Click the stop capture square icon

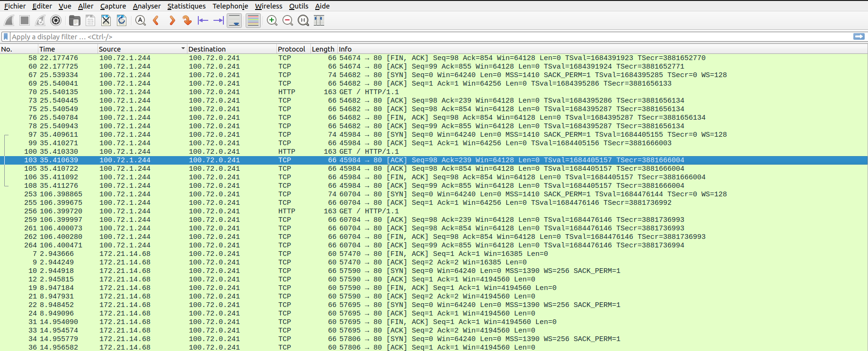tap(25, 20)
